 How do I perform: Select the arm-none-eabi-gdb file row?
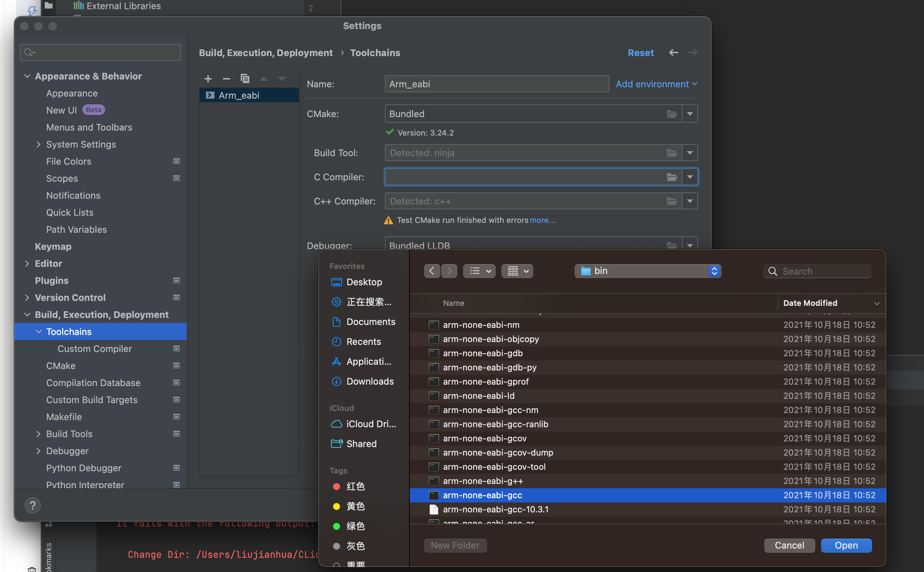click(648, 353)
